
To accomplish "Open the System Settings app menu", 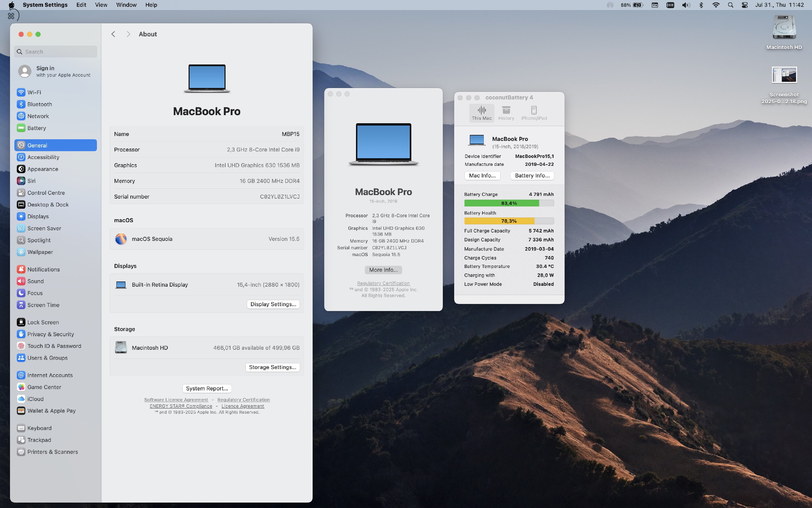I will (45, 5).
